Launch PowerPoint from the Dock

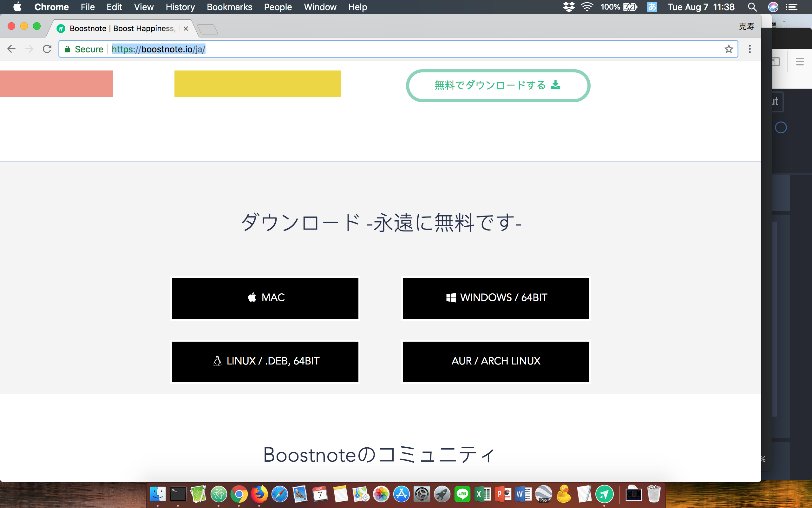(x=503, y=494)
